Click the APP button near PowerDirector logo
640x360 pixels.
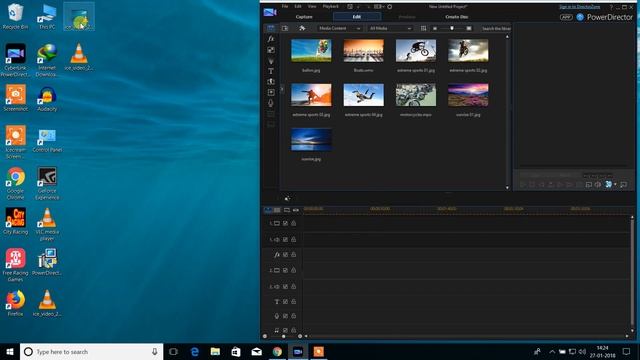tap(566, 17)
